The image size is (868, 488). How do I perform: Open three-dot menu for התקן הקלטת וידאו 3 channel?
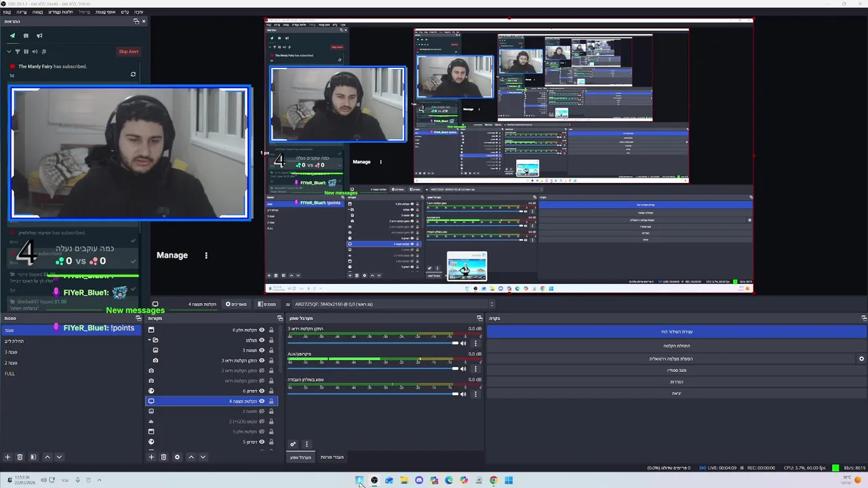(475, 344)
